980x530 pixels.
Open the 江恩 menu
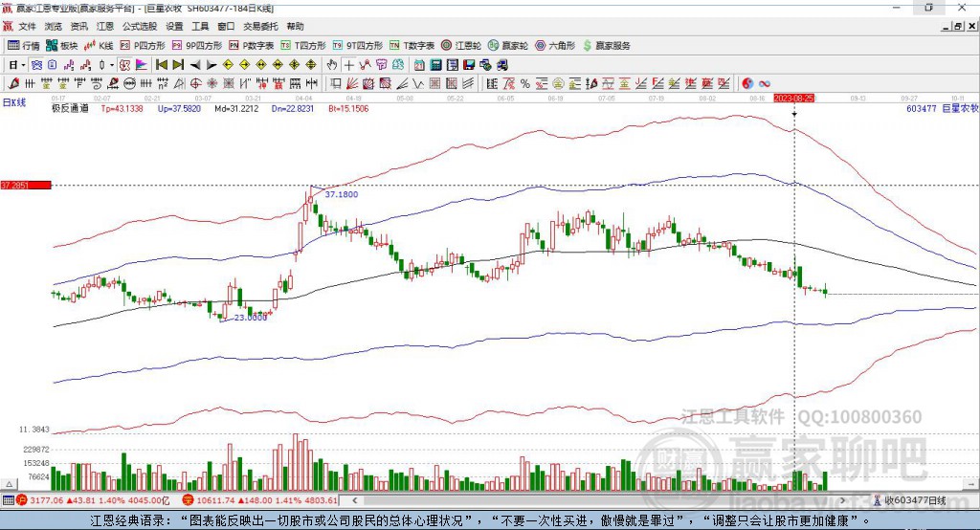[105, 26]
